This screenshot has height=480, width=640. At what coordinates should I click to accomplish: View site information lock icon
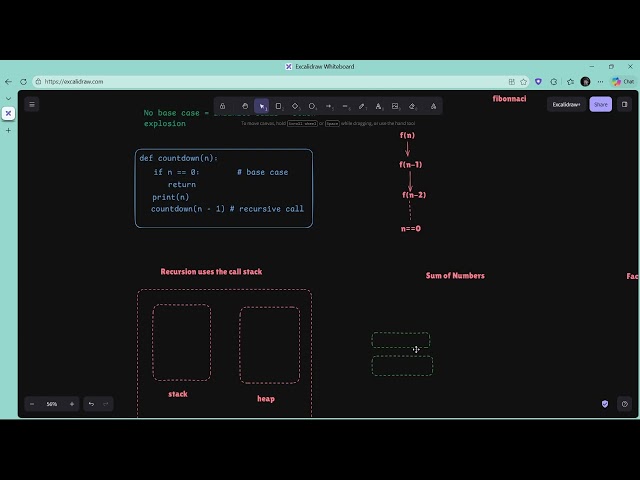[38, 82]
